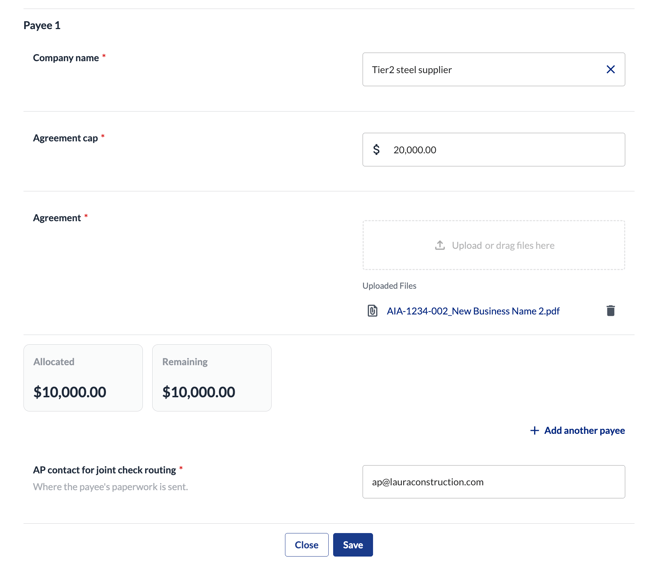The width and height of the screenshot is (670, 567).
Task: Edit the ap@lauraconstruction.com email field
Action: click(x=494, y=482)
